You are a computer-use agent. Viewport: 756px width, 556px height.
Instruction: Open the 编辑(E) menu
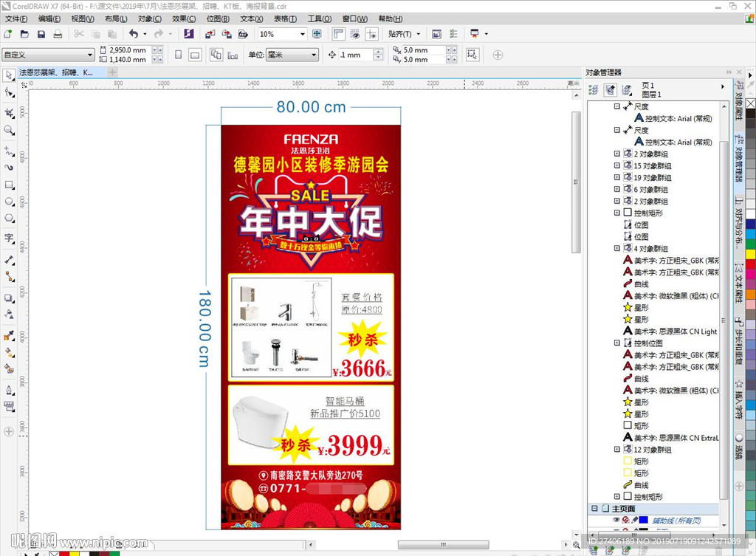point(49,18)
